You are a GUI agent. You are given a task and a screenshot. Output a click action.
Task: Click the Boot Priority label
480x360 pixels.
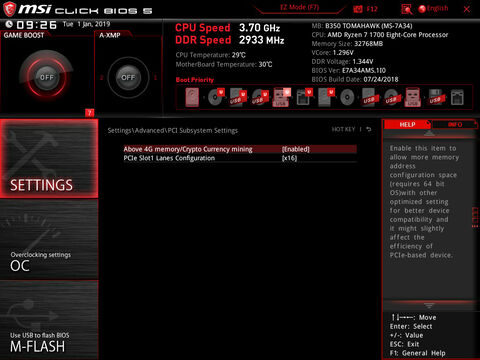pos(195,80)
